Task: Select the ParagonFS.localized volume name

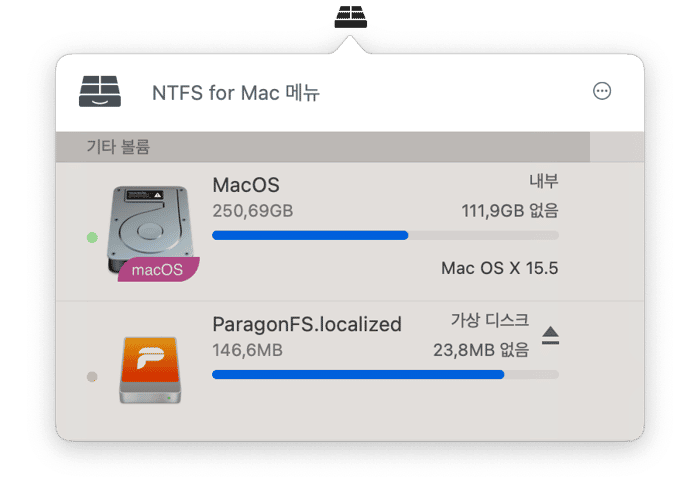Action: 307,324
